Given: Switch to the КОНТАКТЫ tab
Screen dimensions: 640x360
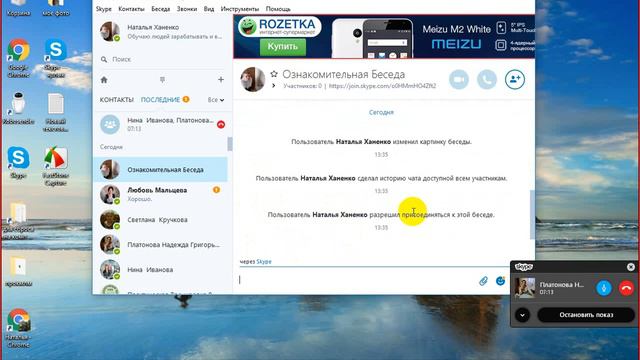Looking at the screenshot, I should pyautogui.click(x=117, y=100).
